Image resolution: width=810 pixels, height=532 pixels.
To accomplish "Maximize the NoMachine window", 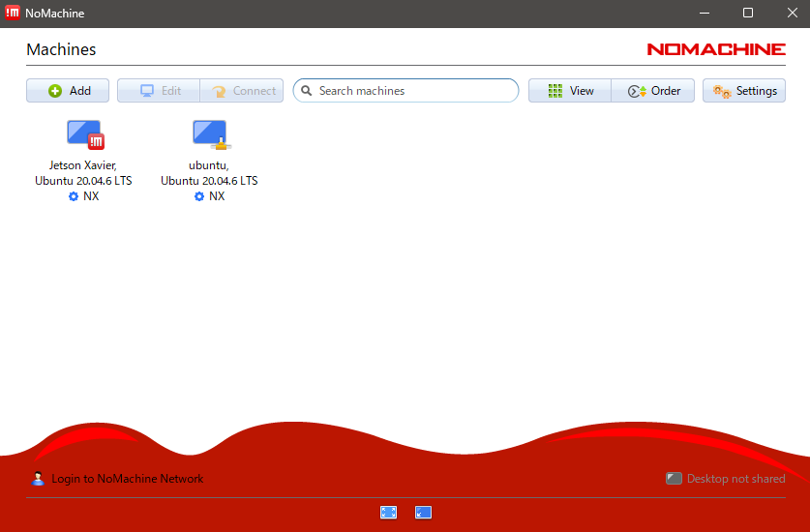I will (748, 14).
